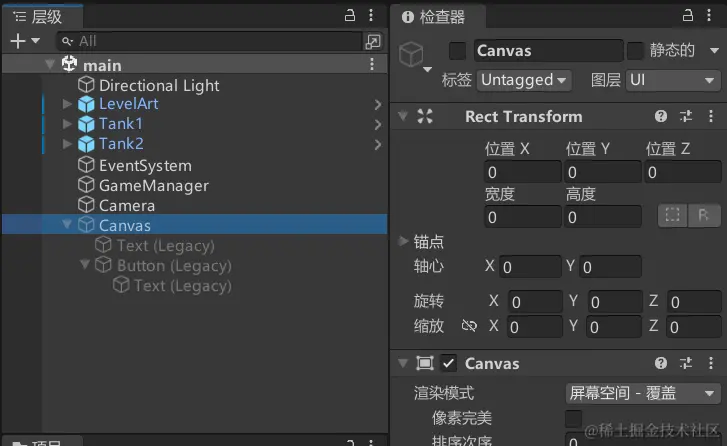Expand the Tank1 tree item
The height and width of the screenshot is (446, 727).
(67, 124)
